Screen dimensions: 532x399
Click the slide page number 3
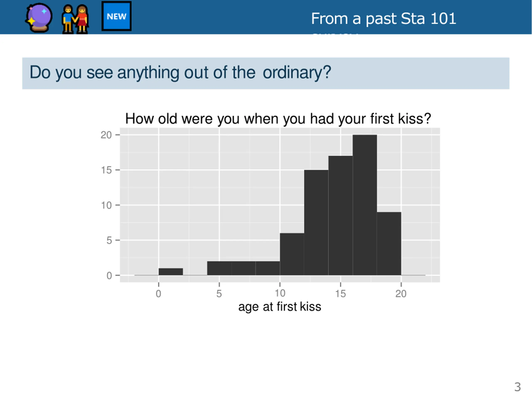click(x=518, y=387)
